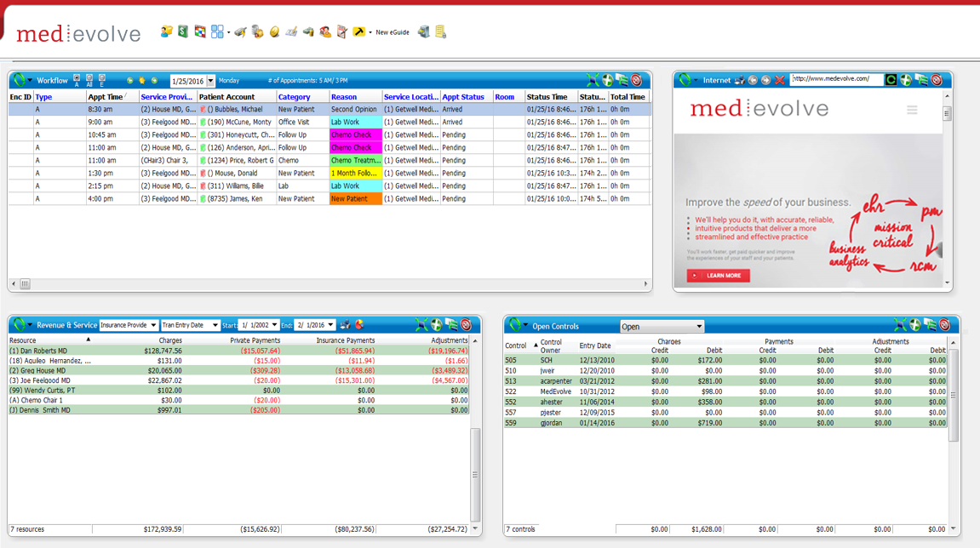Screen dimensions: 980x548
Task: Click the orange New Patient reason cell
Action: (356, 199)
